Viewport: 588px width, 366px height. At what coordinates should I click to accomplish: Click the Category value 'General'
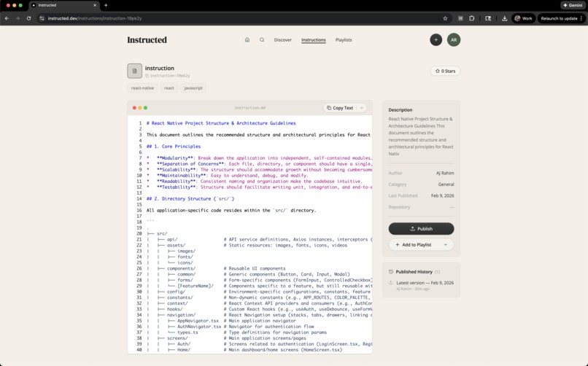(x=446, y=184)
